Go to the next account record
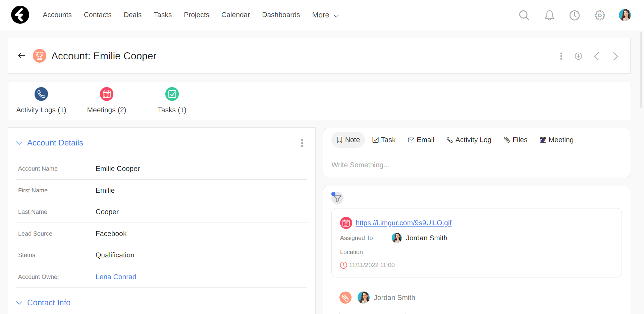The width and height of the screenshot is (644, 314). click(x=615, y=56)
